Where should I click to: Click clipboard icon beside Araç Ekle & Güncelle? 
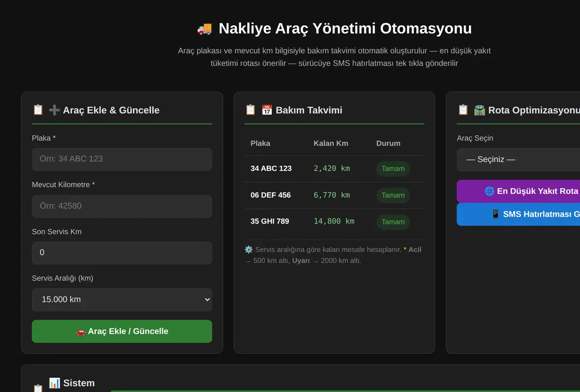coord(38,110)
